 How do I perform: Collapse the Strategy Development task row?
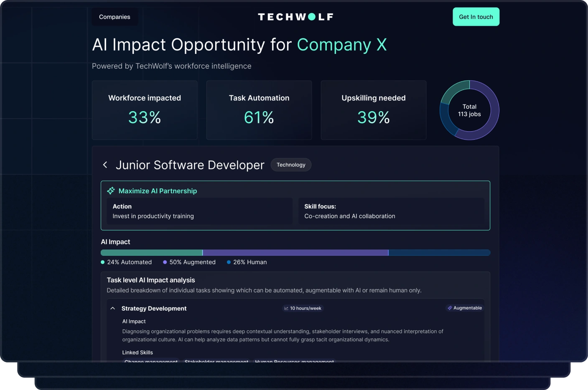112,308
